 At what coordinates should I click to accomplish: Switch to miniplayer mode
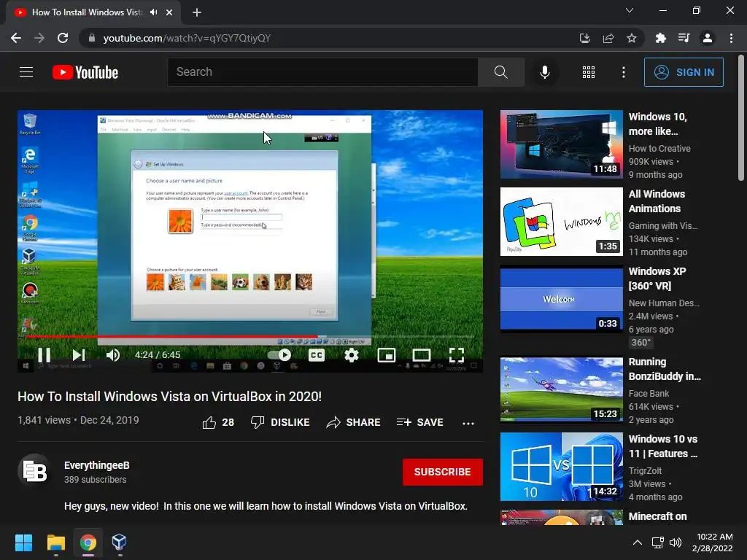pos(387,355)
